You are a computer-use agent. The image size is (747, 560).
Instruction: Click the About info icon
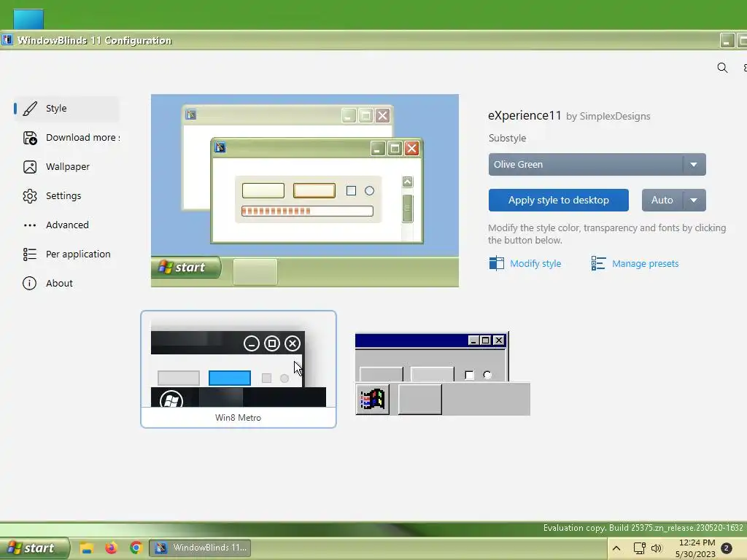[29, 284]
